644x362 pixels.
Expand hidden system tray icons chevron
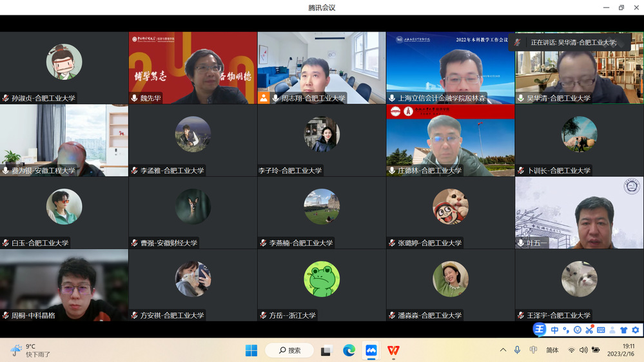point(503,350)
